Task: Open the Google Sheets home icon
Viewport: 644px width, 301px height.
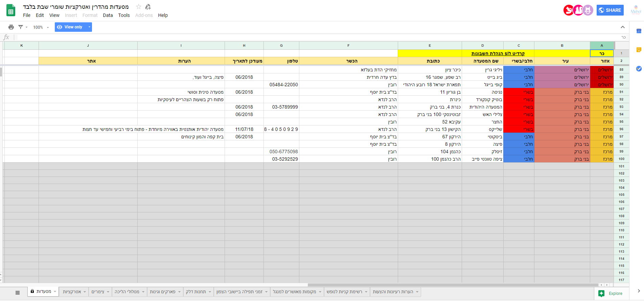Action: [11, 10]
